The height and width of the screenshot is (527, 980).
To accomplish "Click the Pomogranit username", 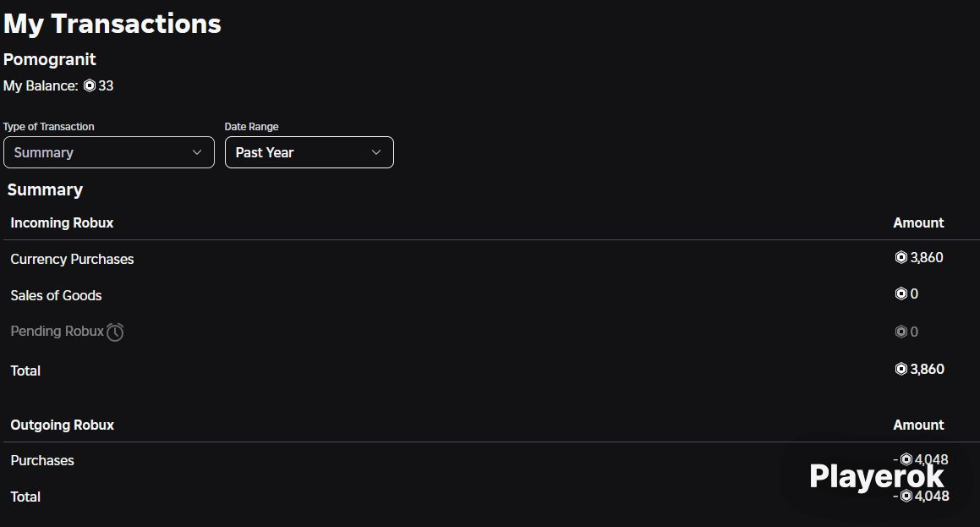I will coord(49,59).
